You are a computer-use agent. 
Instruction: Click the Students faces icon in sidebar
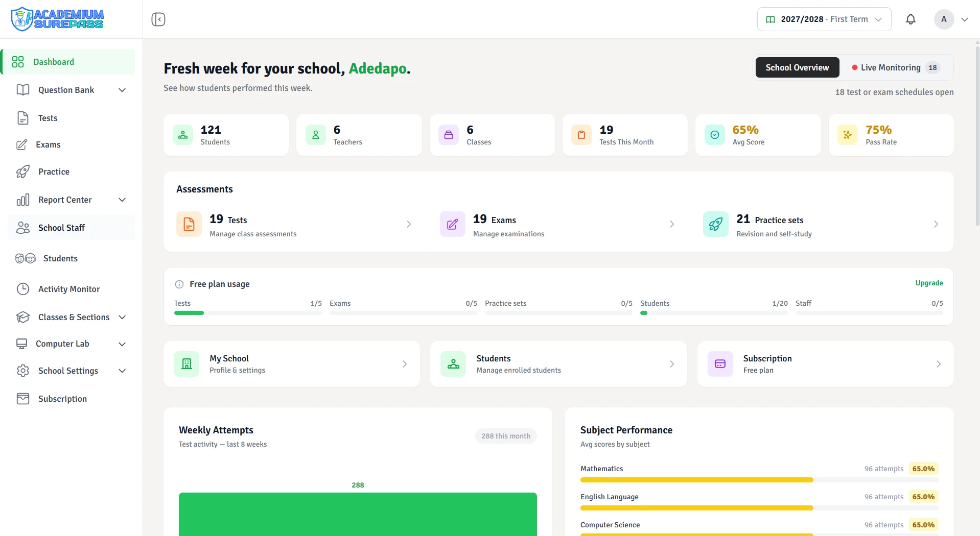coord(26,258)
